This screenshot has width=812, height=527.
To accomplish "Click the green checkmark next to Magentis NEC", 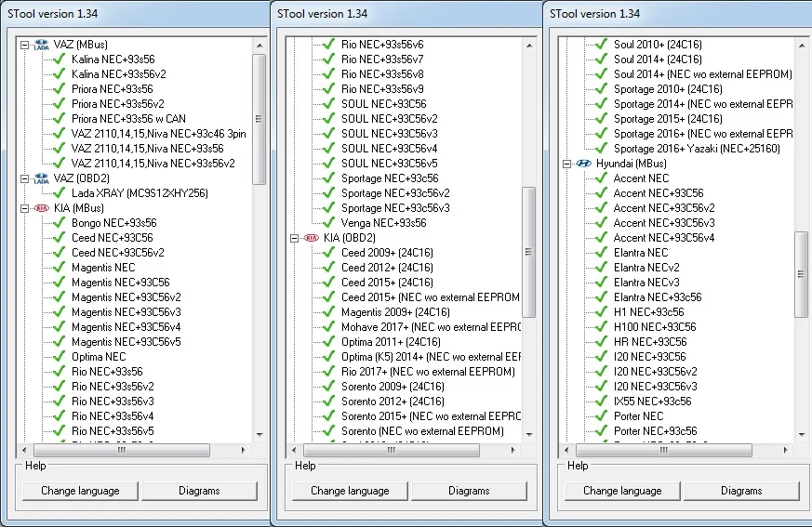I will point(59,268).
